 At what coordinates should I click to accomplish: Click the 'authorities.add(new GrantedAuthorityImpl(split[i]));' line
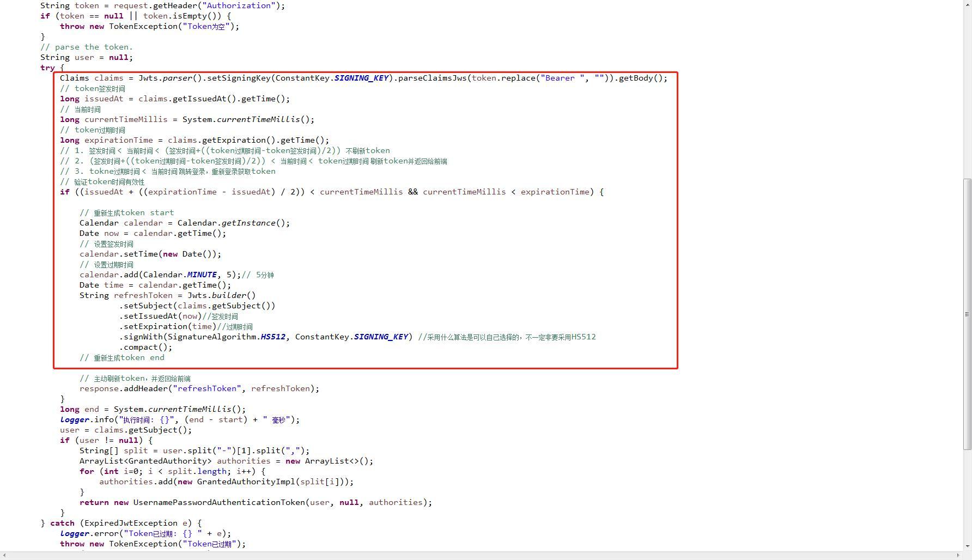point(226,482)
